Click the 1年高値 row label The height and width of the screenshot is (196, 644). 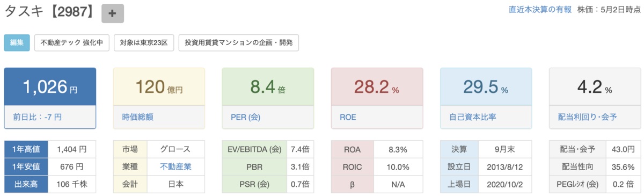(26, 149)
